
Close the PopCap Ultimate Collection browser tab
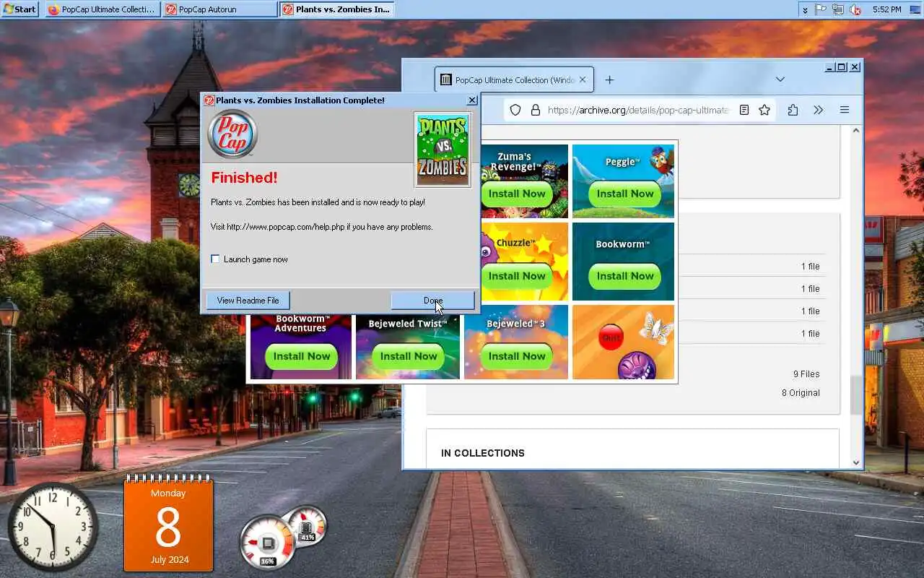(583, 79)
